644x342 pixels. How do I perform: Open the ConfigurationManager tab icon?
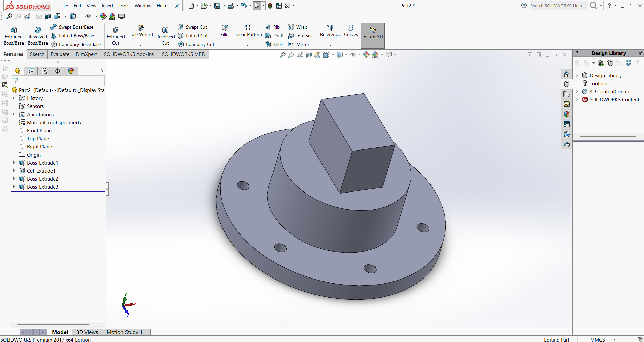click(44, 71)
